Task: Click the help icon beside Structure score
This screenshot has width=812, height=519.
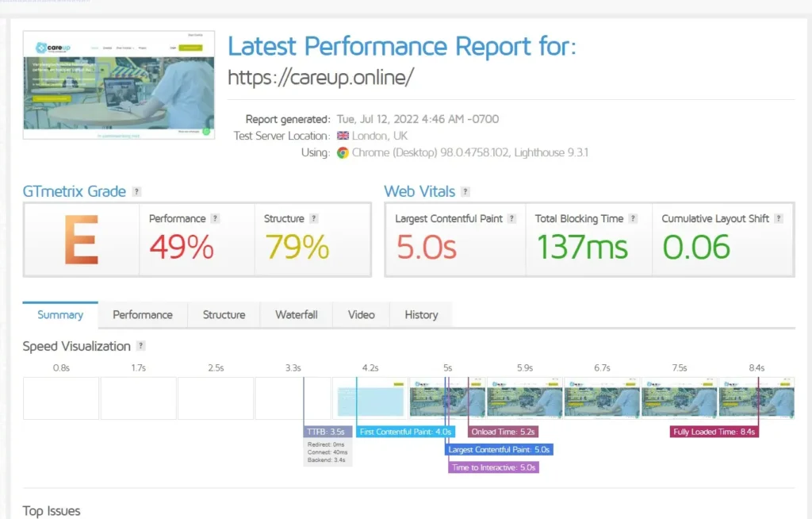Action: click(x=314, y=219)
